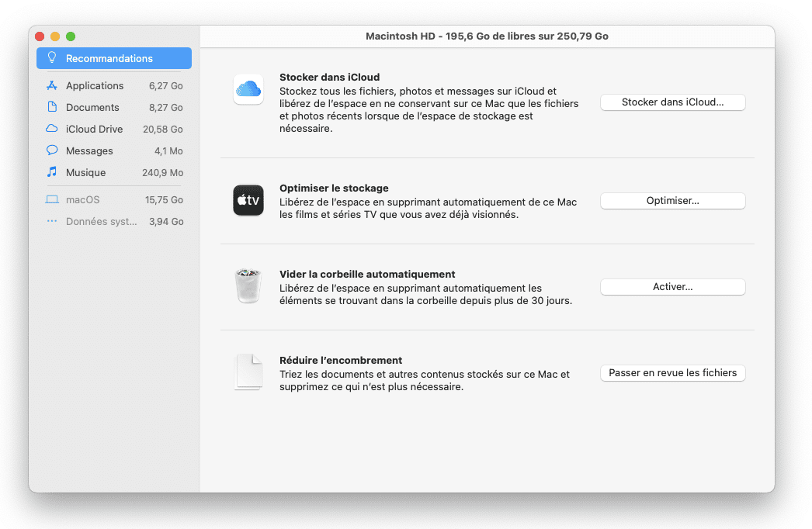Click the documents stack icon
This screenshot has width=812, height=529.
248,372
